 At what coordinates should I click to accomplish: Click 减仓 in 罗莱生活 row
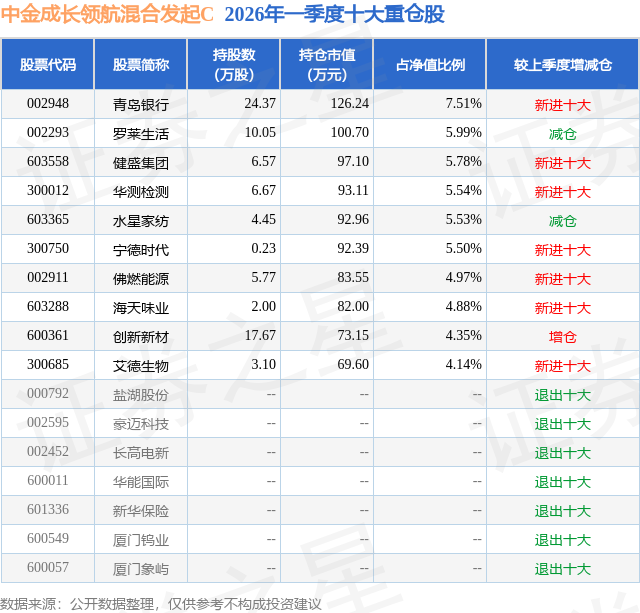click(563, 134)
